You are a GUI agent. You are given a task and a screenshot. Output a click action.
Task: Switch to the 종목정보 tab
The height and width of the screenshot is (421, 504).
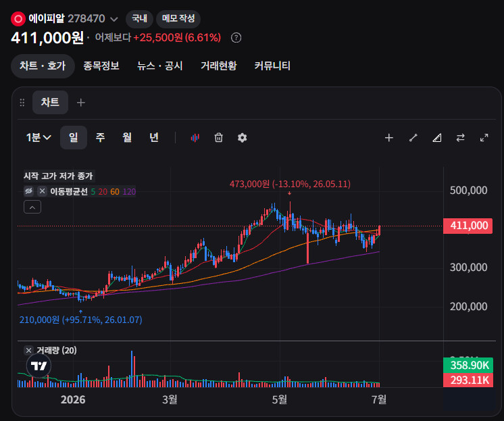(101, 66)
